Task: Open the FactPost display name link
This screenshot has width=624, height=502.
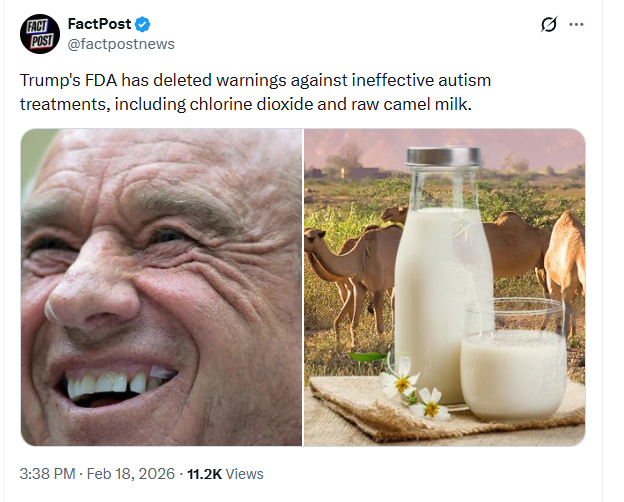Action: coord(99,24)
